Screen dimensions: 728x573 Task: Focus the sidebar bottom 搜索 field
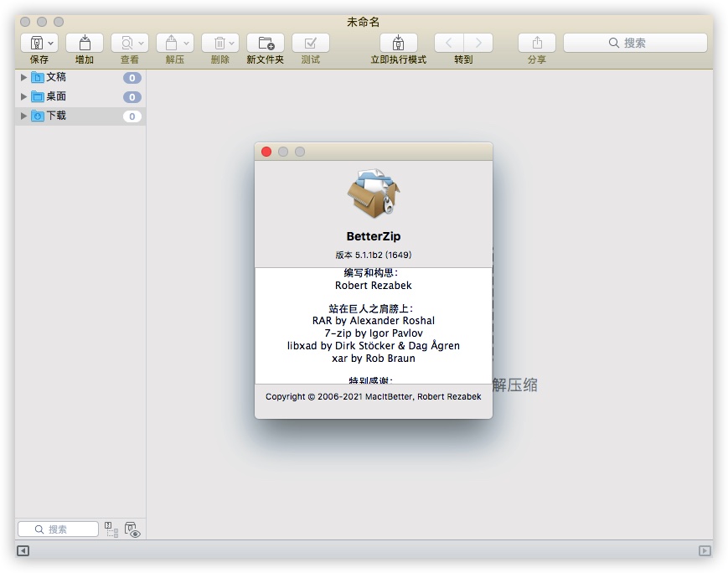(58, 529)
